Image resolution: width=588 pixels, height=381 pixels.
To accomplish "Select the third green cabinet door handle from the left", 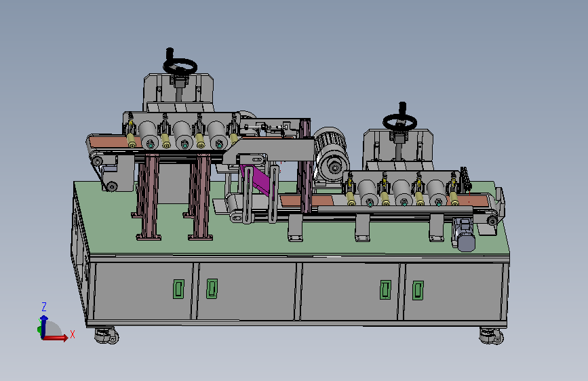I will 385,290.
